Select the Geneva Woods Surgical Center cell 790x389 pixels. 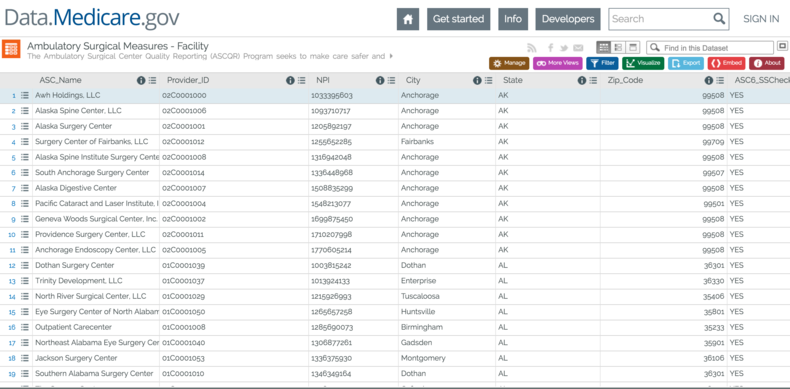(x=96, y=219)
